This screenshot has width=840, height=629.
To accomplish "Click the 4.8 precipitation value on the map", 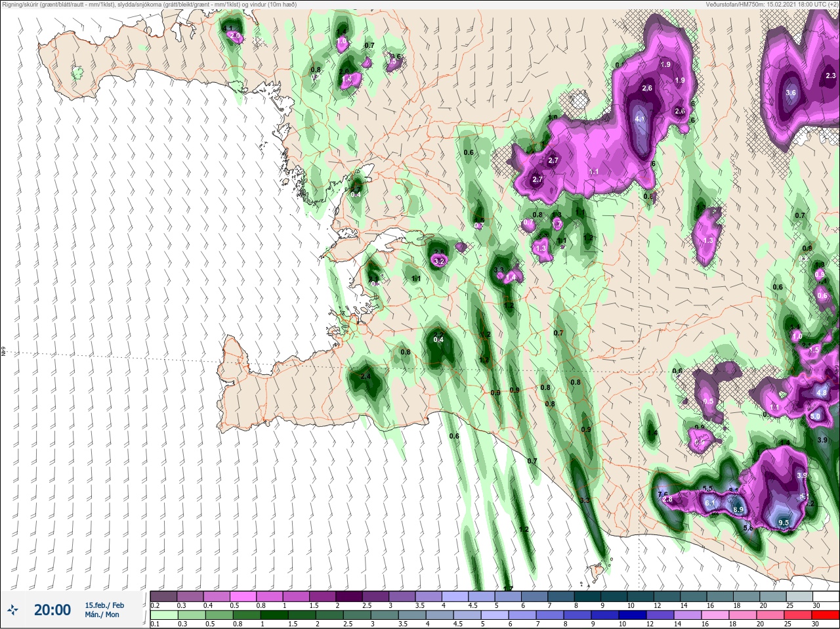I will pyautogui.click(x=822, y=393).
